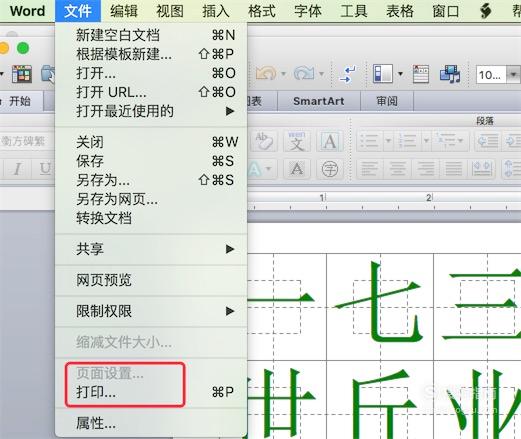Viewport: 521px width, 439px height.
Task: Click the script menu icon in menu bar
Action: coord(486,11)
